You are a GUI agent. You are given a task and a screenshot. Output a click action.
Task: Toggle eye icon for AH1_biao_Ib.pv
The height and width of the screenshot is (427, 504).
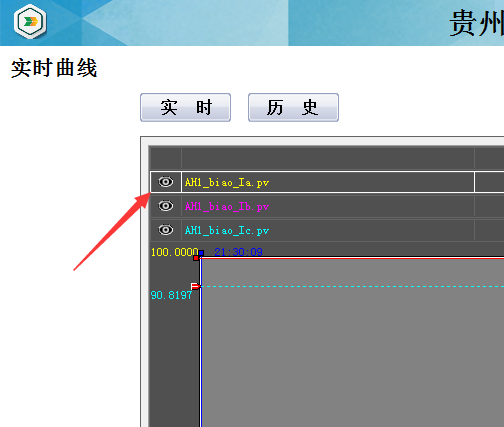[166, 206]
